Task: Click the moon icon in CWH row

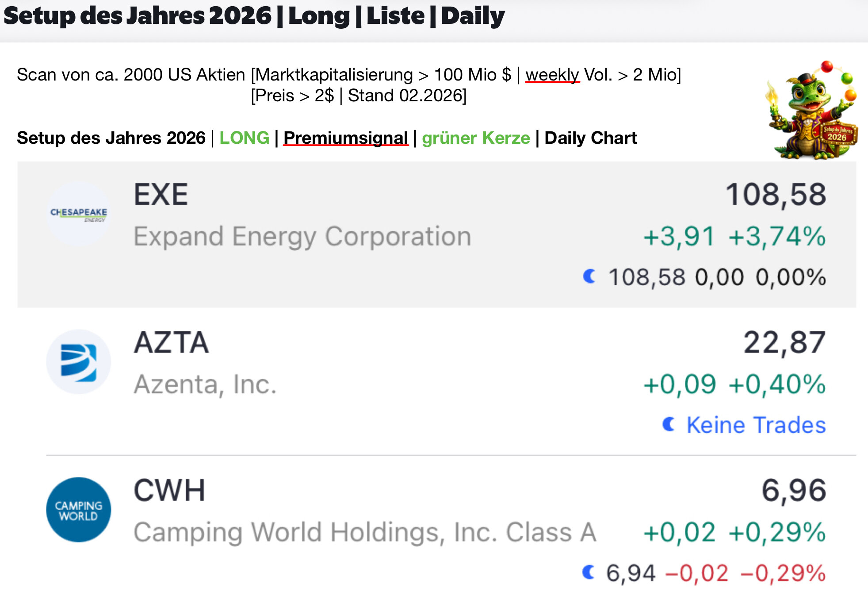Action: 589,572
